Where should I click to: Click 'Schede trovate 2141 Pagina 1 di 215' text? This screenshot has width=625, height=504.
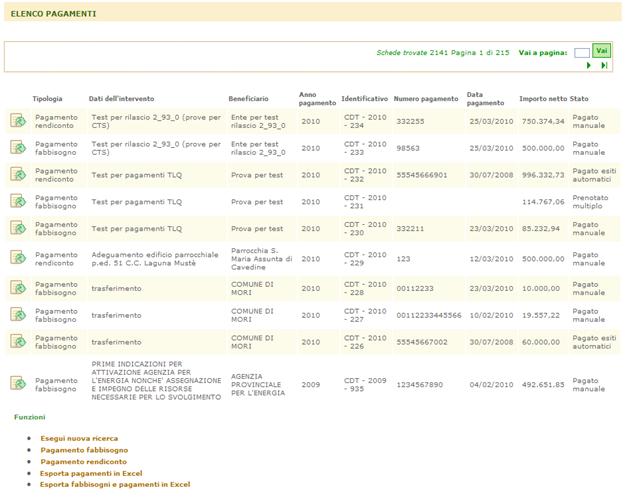pos(443,52)
